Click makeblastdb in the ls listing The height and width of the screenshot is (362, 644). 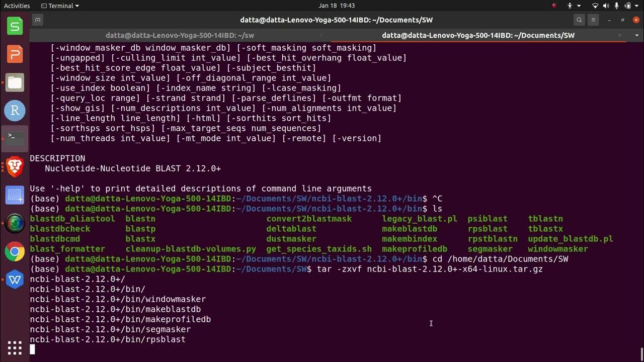410,229
